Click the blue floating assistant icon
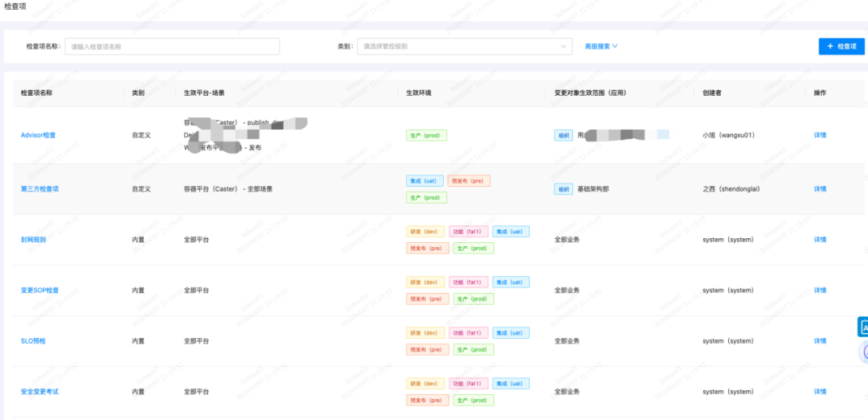The width and height of the screenshot is (868, 420). (x=863, y=327)
